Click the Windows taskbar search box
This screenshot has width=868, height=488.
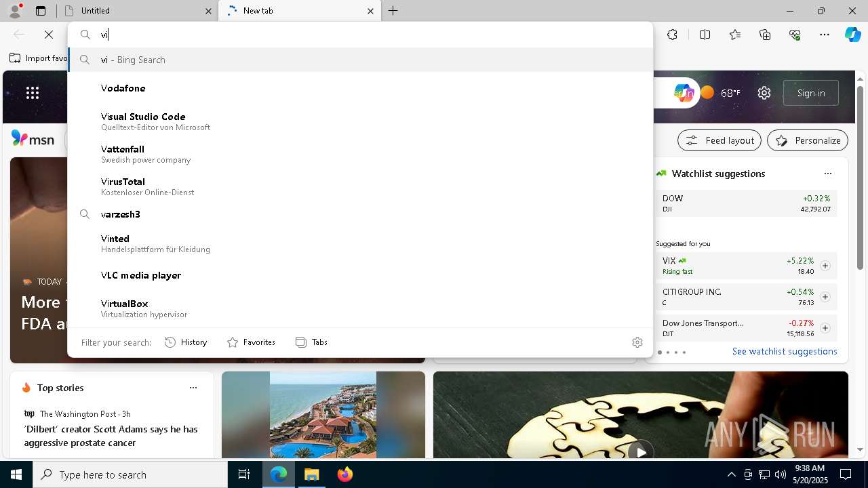(x=130, y=474)
